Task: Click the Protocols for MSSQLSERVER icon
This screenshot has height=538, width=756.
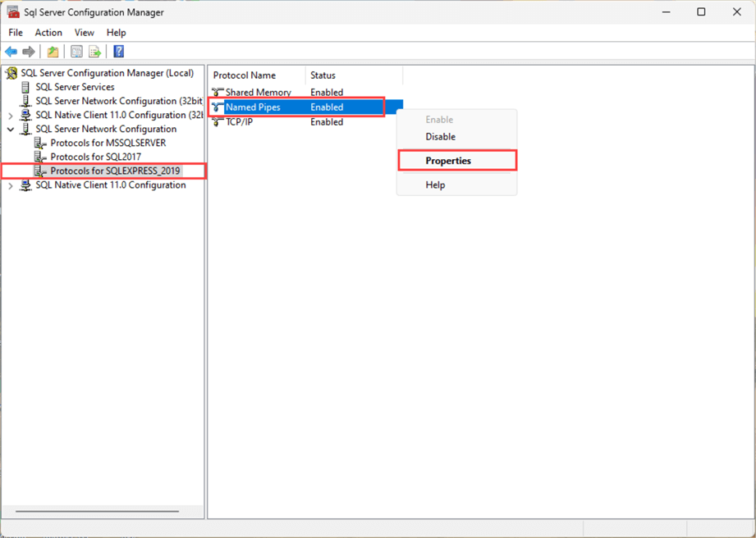Action: coord(40,143)
